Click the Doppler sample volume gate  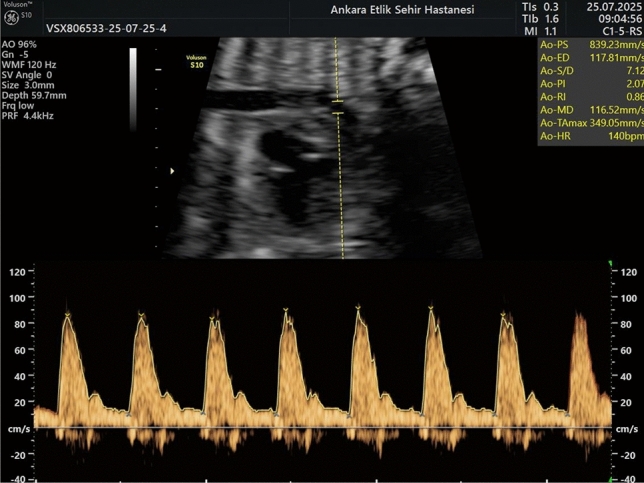pos(338,107)
